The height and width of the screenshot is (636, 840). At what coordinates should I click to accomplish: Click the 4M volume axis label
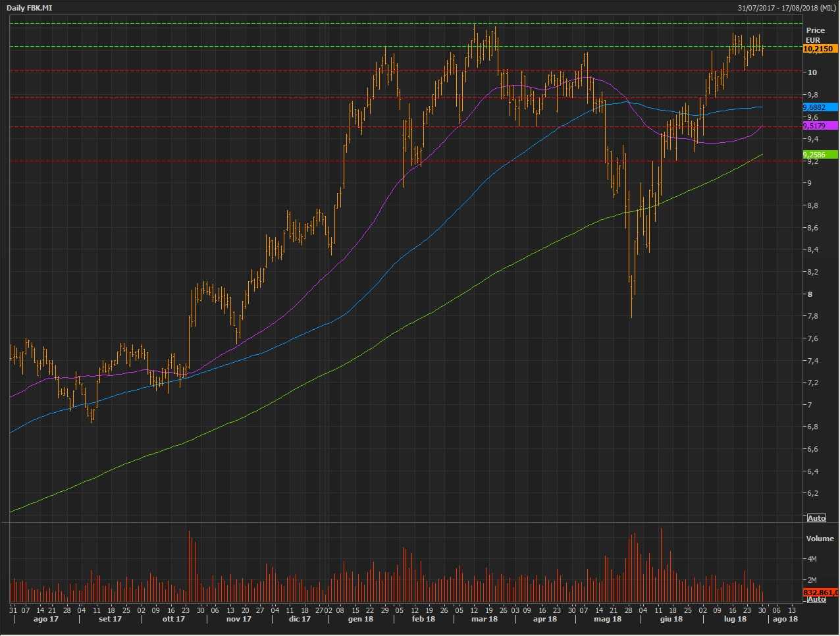point(812,559)
